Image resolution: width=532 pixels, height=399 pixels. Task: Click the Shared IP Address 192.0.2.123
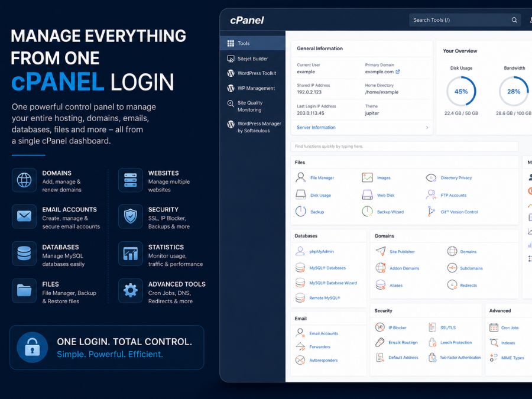[309, 92]
